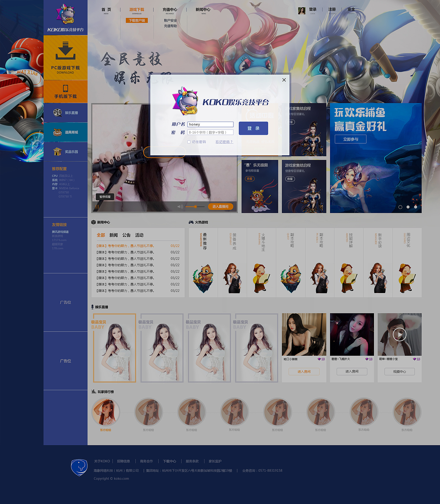Click the PC版游戏下载 download arrow icon
Image resolution: width=440 pixels, height=504 pixels.
(x=65, y=51)
